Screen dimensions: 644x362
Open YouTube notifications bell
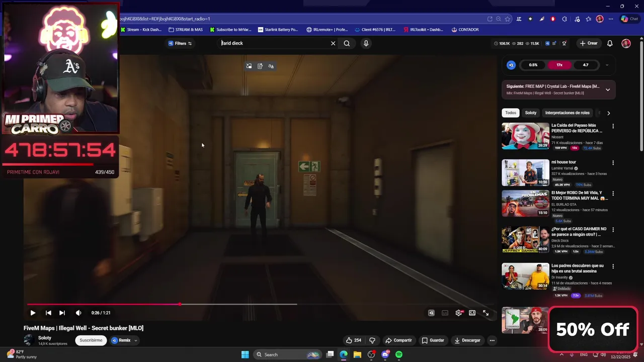coord(610,43)
